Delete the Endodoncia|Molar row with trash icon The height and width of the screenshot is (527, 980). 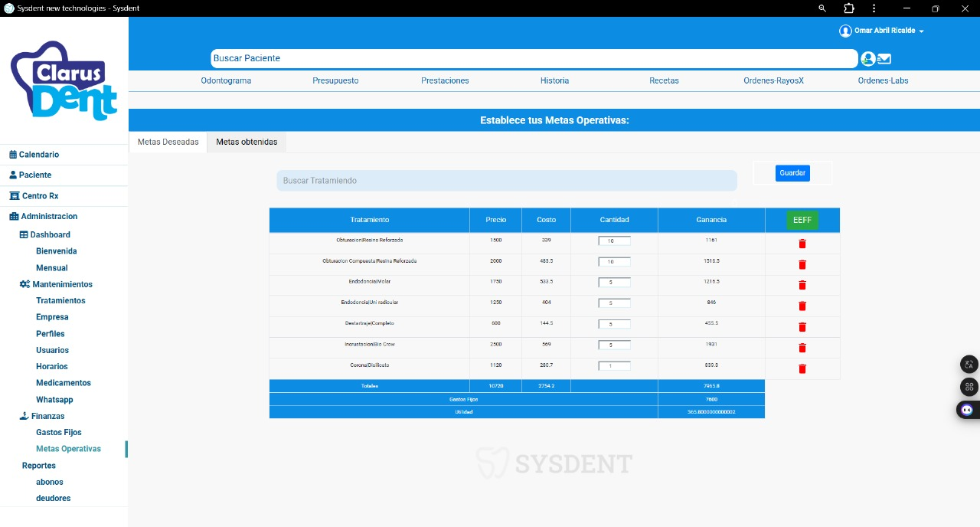click(802, 285)
